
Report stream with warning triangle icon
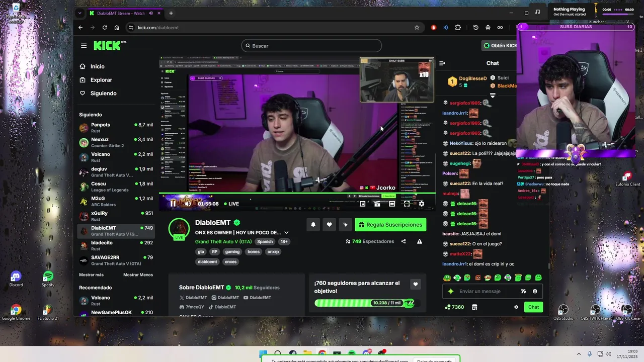(420, 242)
